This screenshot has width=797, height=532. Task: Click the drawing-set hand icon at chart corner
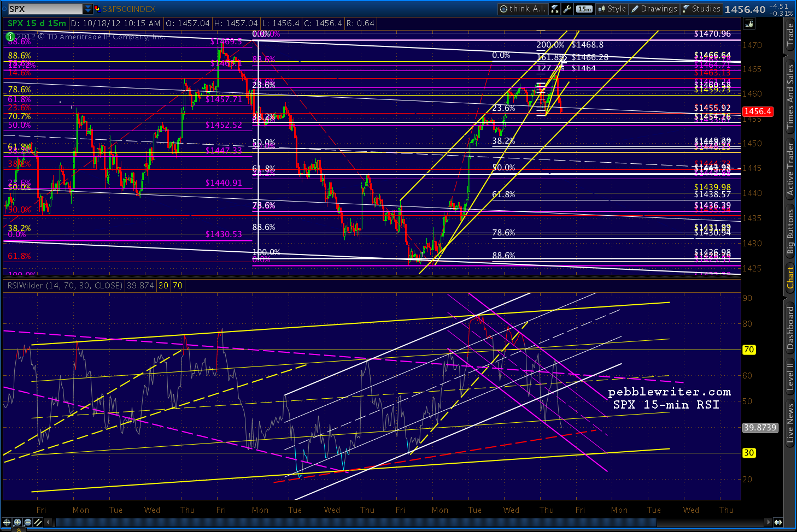[749, 23]
